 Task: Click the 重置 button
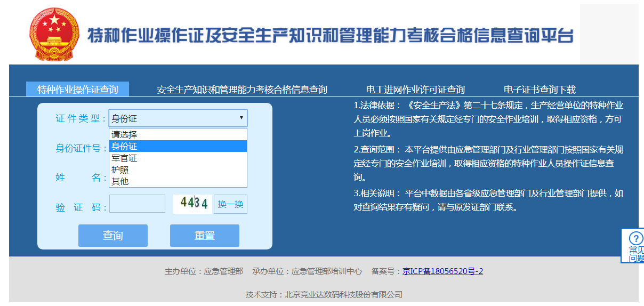tap(204, 236)
